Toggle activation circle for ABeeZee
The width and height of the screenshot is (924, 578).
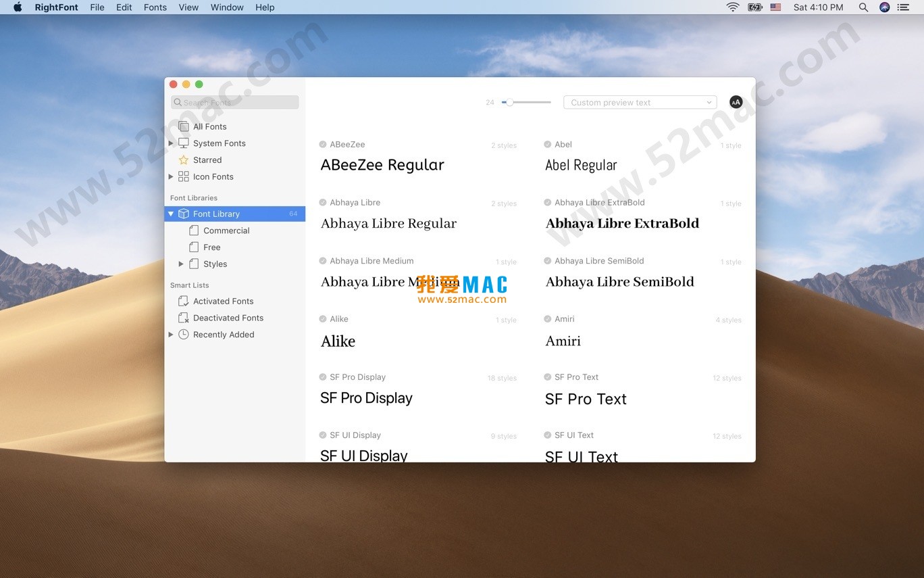coord(323,144)
